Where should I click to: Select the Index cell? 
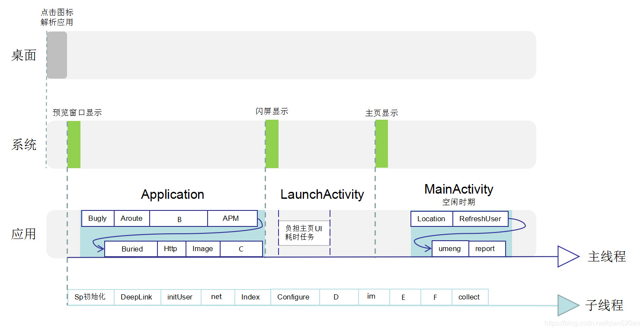[x=253, y=297]
